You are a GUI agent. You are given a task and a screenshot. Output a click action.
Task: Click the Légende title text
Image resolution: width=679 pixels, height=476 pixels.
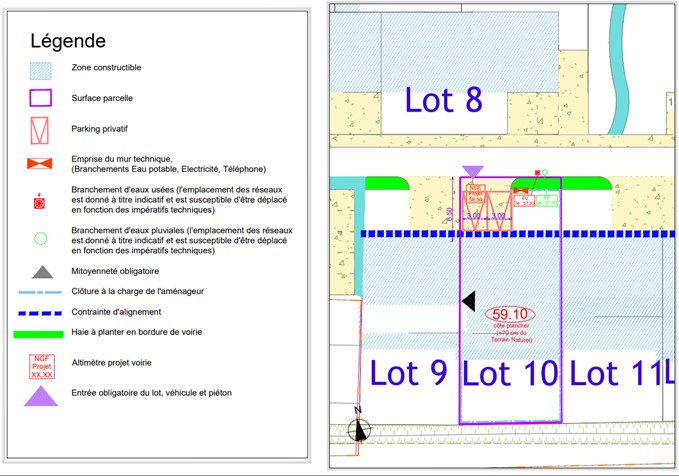[68, 41]
